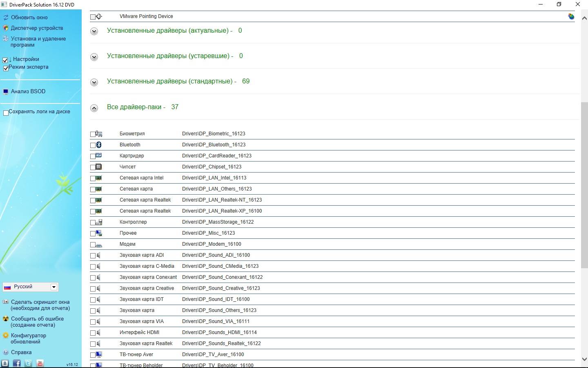Check the Bluetooth driver pack checkbox
Screen dimensions: 588x368
(x=93, y=145)
